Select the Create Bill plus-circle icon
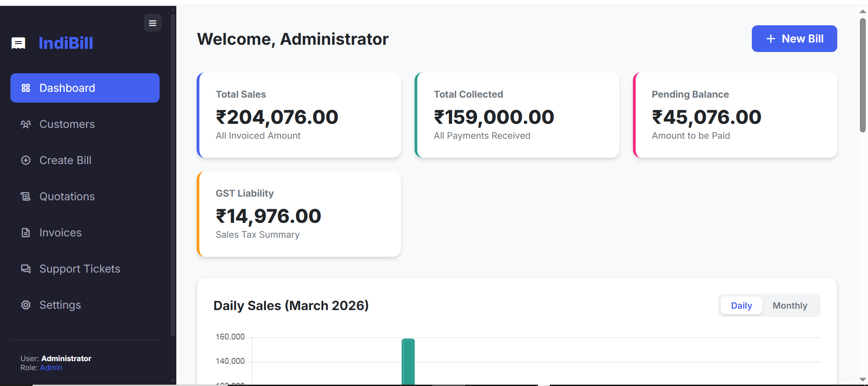This screenshot has width=868, height=386. pos(25,160)
